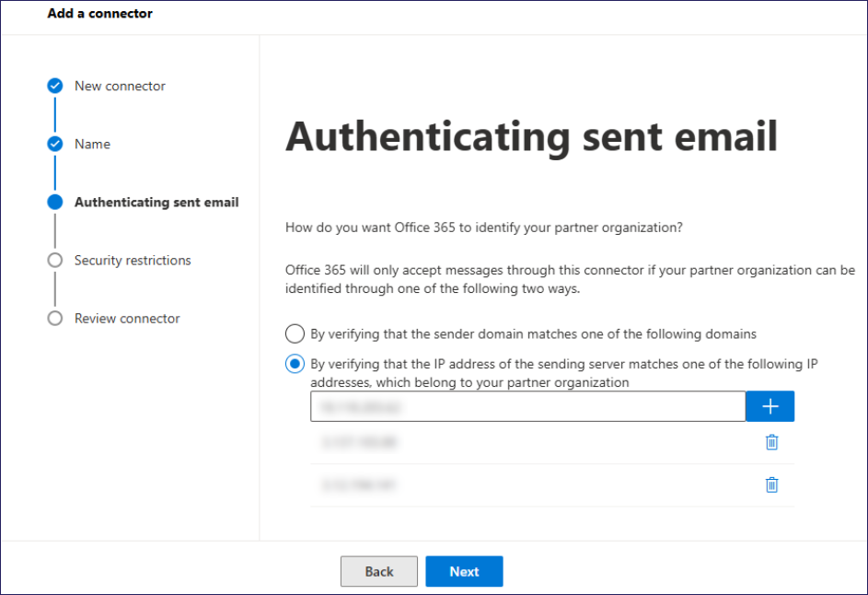Select sender domain verification radio option
This screenshot has height=595, width=868.
(x=295, y=333)
